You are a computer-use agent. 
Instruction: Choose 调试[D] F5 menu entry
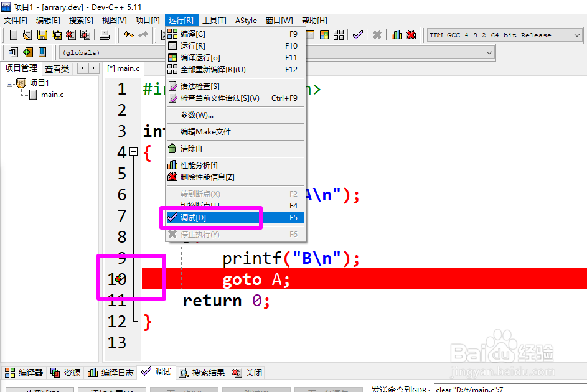236,218
